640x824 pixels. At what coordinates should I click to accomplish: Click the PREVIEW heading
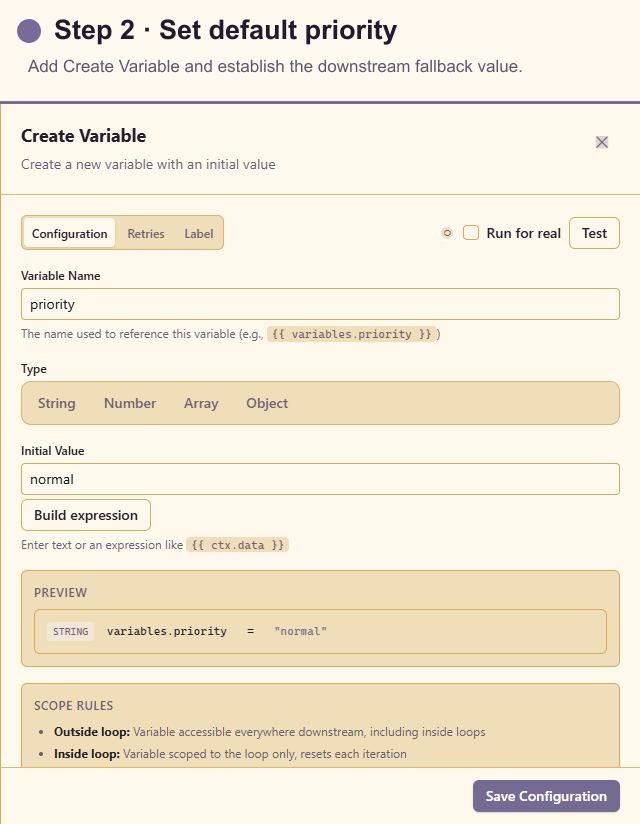point(60,593)
